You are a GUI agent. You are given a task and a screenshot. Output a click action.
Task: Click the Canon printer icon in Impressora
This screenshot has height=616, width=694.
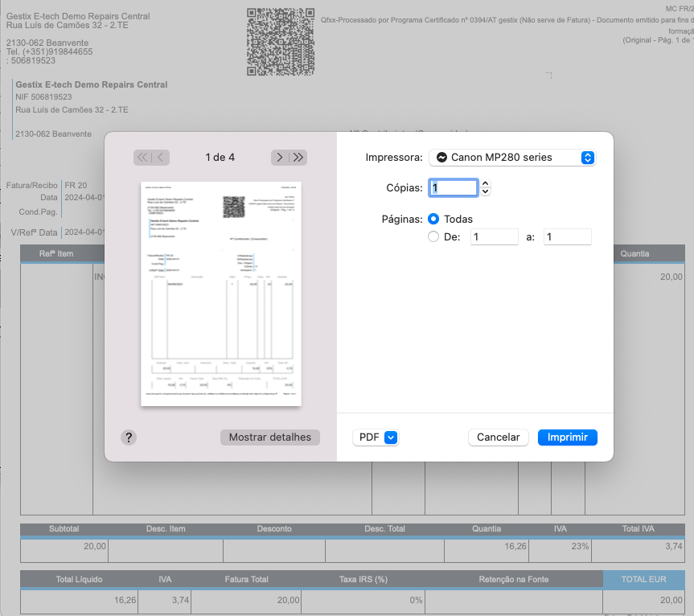441,158
